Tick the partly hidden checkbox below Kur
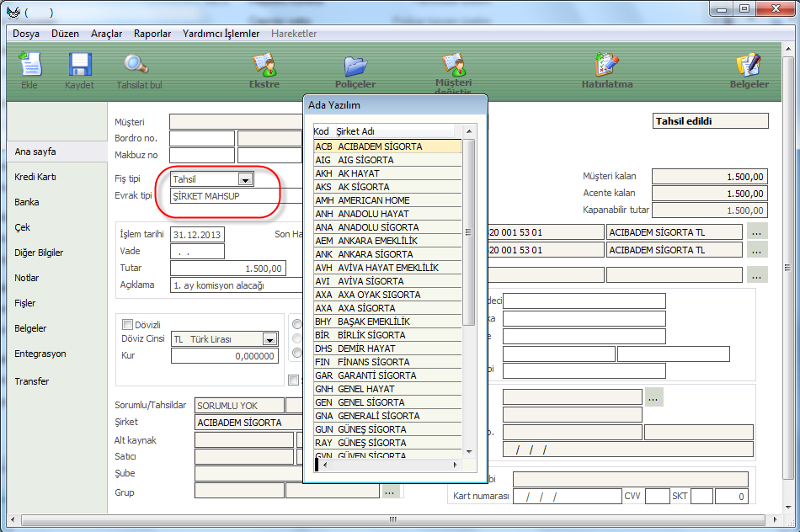Viewport: 800px width, 532px height. (x=294, y=380)
